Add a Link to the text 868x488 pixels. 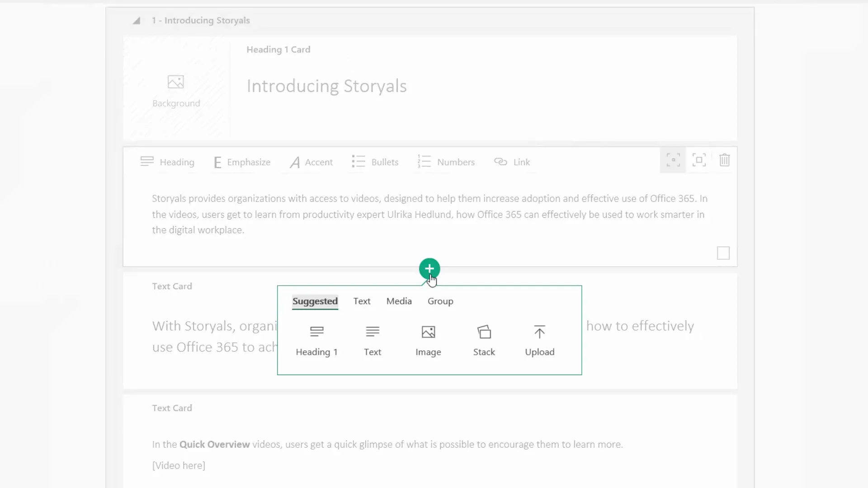512,162
